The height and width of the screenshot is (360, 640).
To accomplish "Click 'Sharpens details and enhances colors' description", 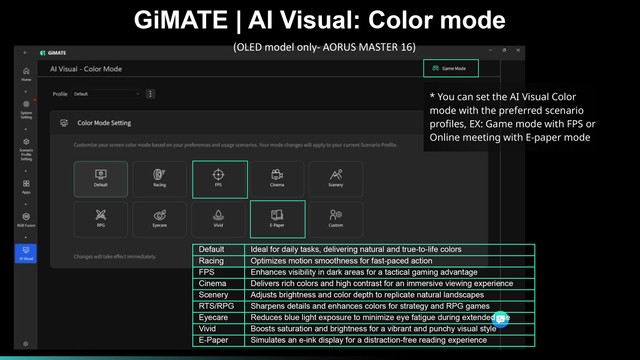I will click(370, 306).
